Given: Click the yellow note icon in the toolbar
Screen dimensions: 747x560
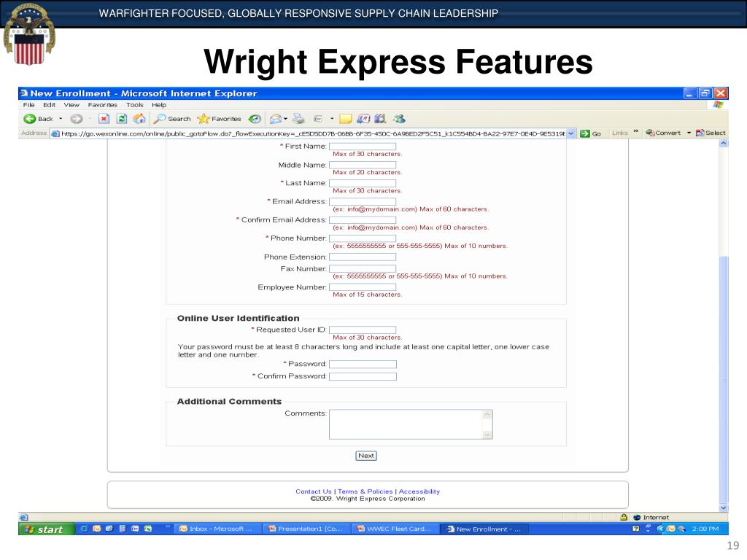Looking at the screenshot, I should (x=345, y=119).
